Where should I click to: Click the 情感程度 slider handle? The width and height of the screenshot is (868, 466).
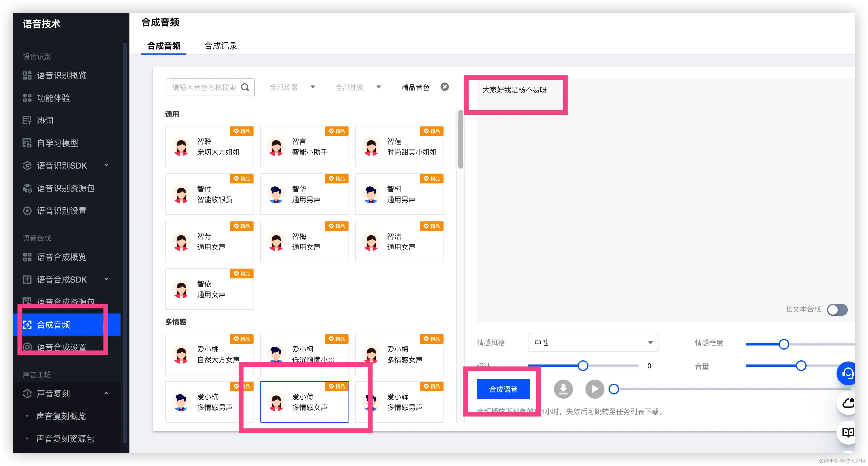click(x=784, y=344)
